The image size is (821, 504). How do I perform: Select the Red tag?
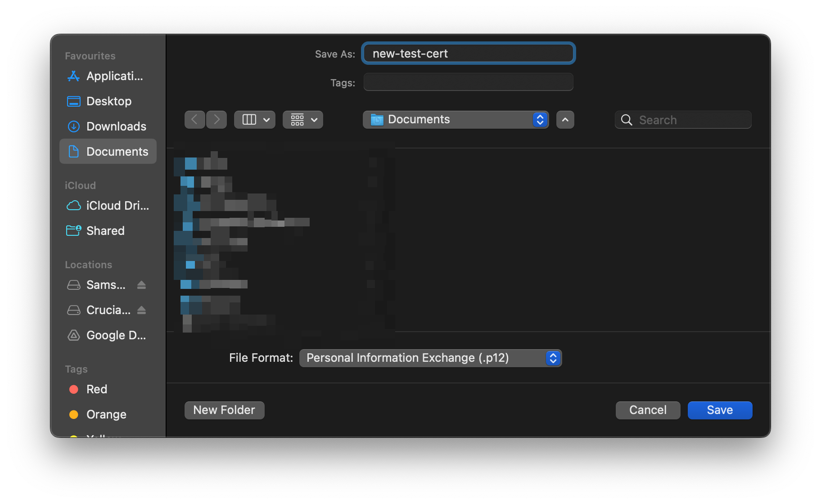96,389
